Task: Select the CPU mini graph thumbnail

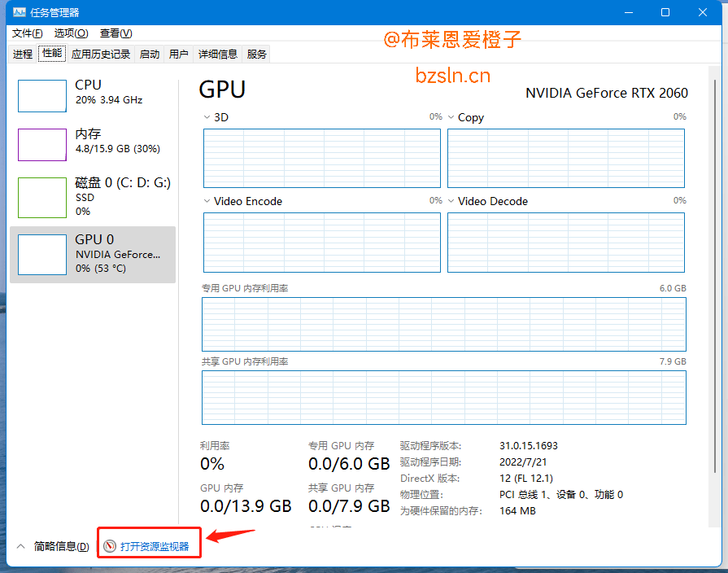Action: (42, 96)
